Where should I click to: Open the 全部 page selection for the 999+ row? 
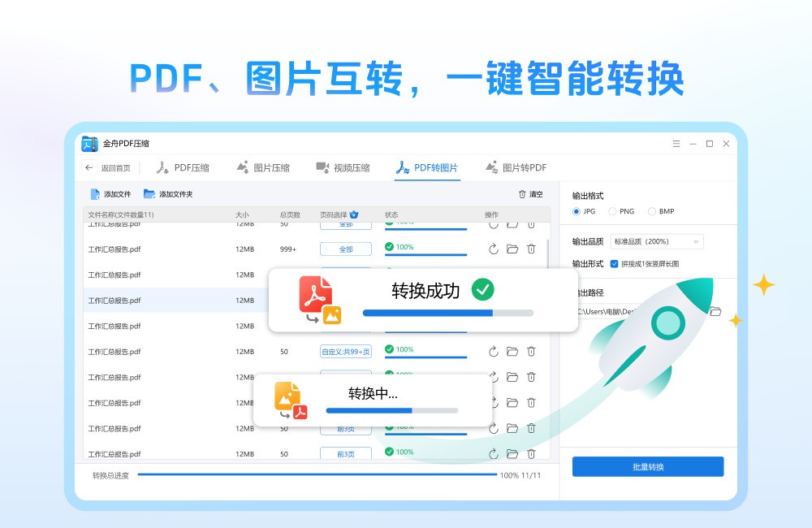pyautogui.click(x=346, y=249)
